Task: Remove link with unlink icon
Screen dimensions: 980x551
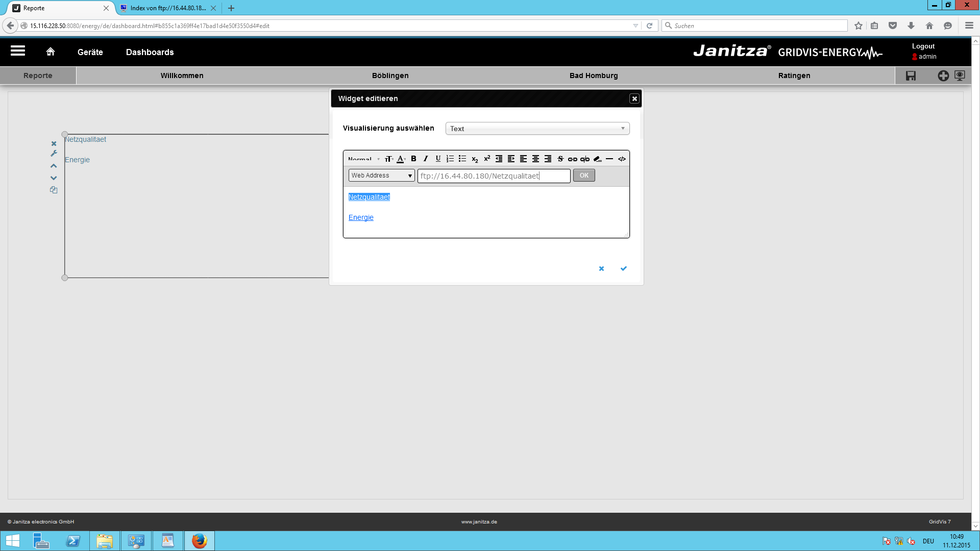Action: pyautogui.click(x=585, y=159)
